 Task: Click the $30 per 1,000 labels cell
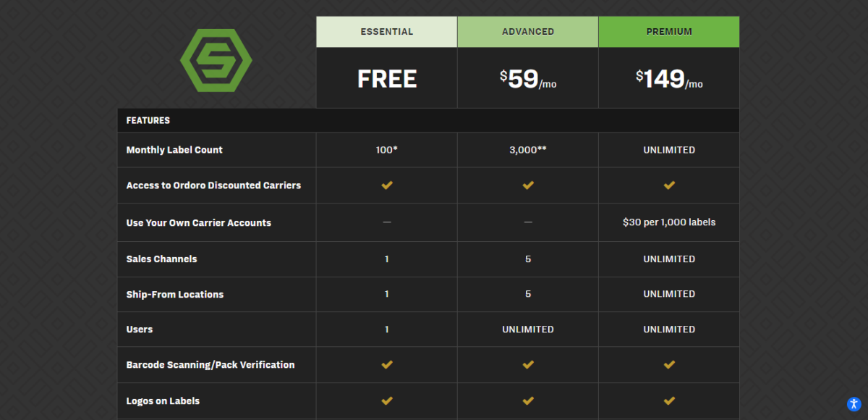tap(669, 222)
